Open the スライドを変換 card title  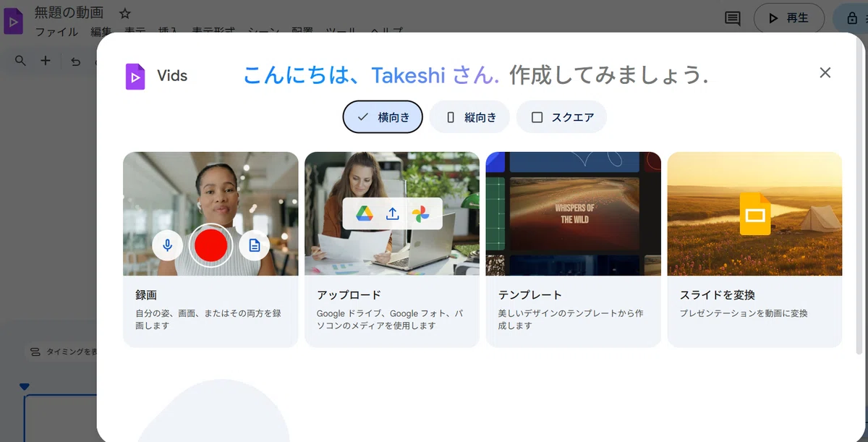(718, 295)
